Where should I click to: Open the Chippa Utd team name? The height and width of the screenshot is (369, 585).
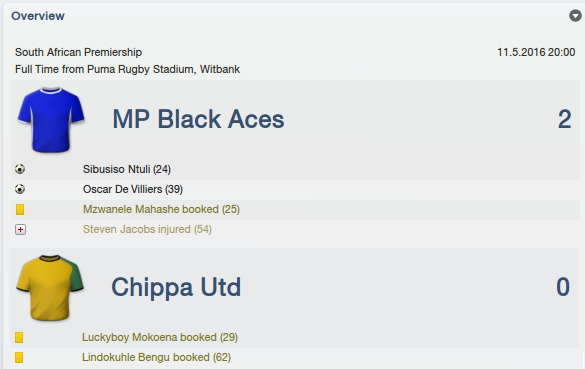[x=176, y=287]
